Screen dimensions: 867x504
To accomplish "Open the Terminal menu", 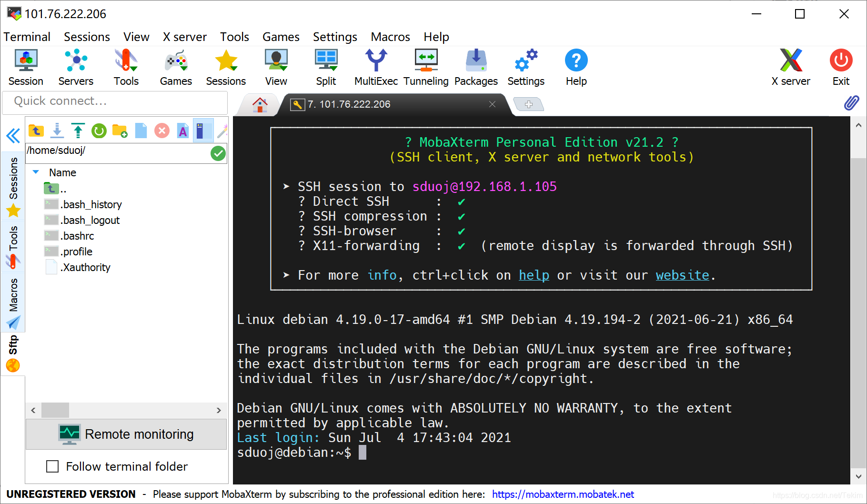I will coord(27,37).
